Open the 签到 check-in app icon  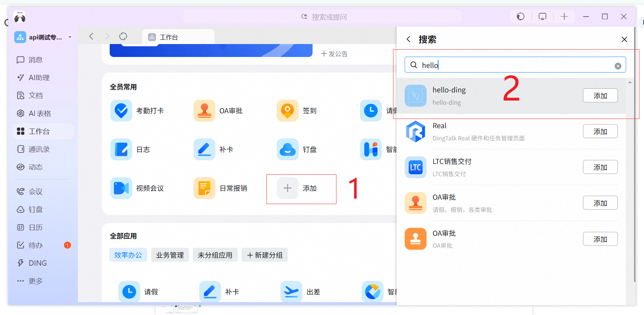(x=288, y=111)
